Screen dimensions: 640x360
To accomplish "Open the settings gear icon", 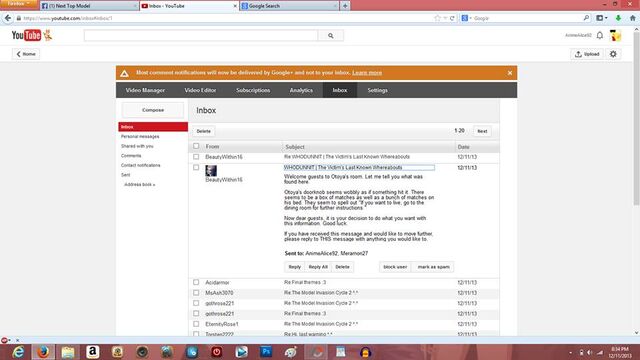I will pos(613,54).
